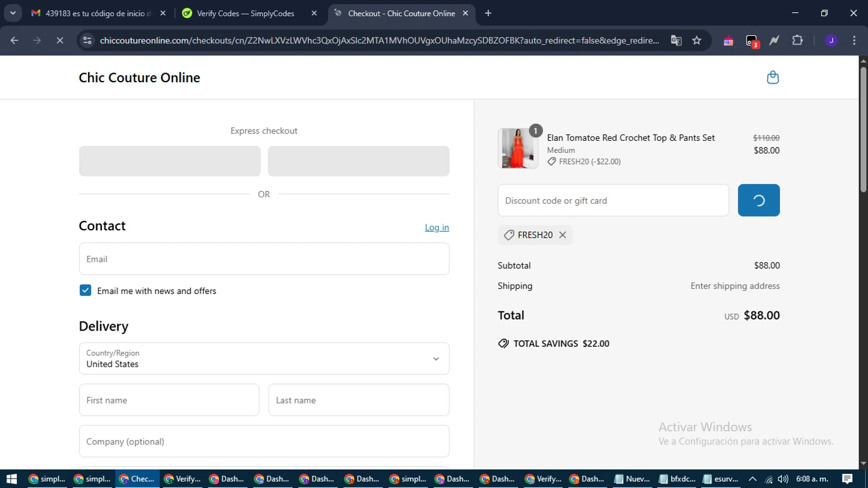Close the Checkout - Chic Couture Online tab
This screenshot has width=868, height=488.
[x=465, y=13]
